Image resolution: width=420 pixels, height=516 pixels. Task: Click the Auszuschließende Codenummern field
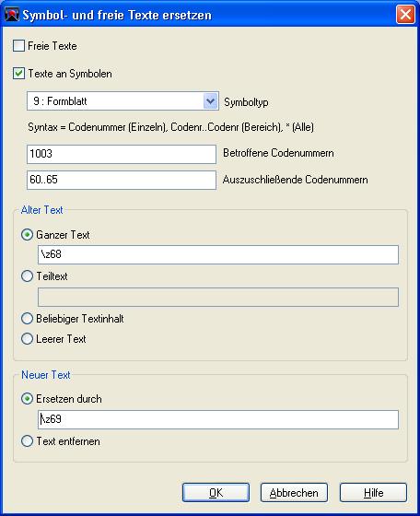tap(122, 180)
